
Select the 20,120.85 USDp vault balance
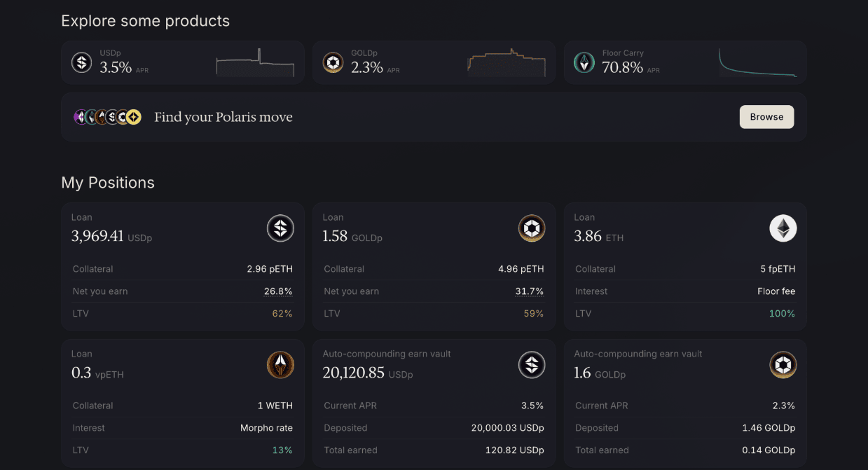point(368,373)
